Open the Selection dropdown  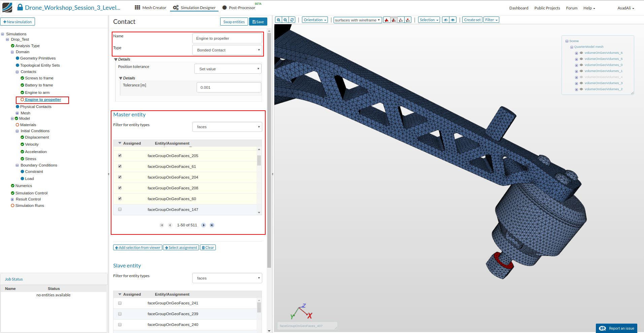point(429,20)
